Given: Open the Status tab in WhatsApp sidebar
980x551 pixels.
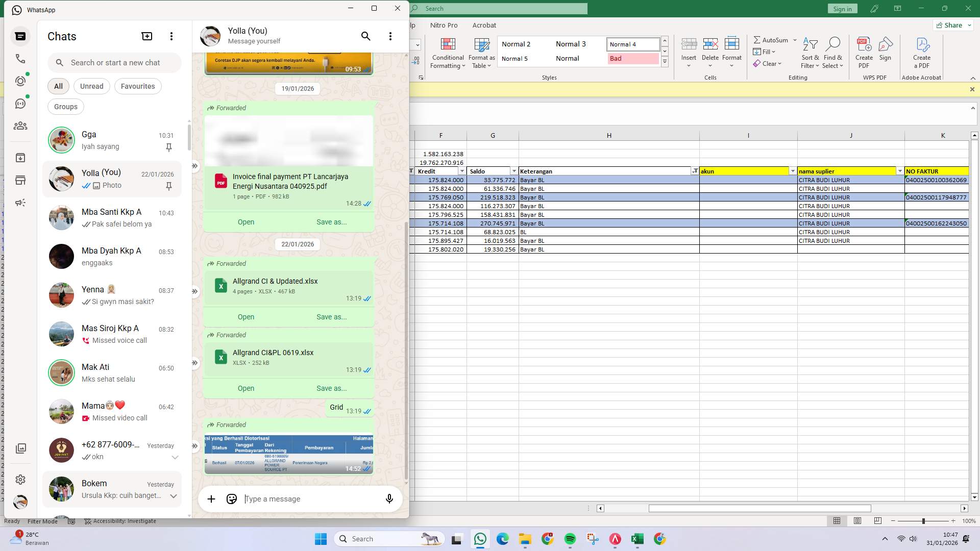Looking at the screenshot, I should [20, 81].
